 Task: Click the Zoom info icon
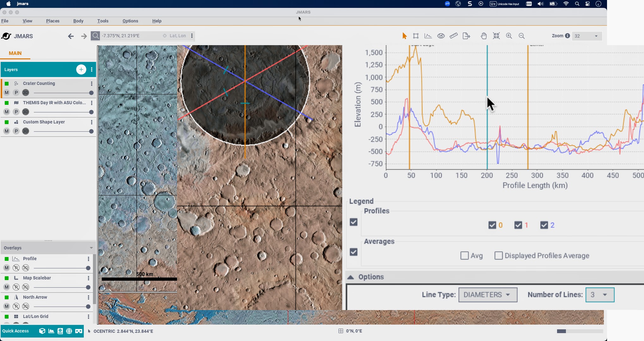(x=567, y=36)
